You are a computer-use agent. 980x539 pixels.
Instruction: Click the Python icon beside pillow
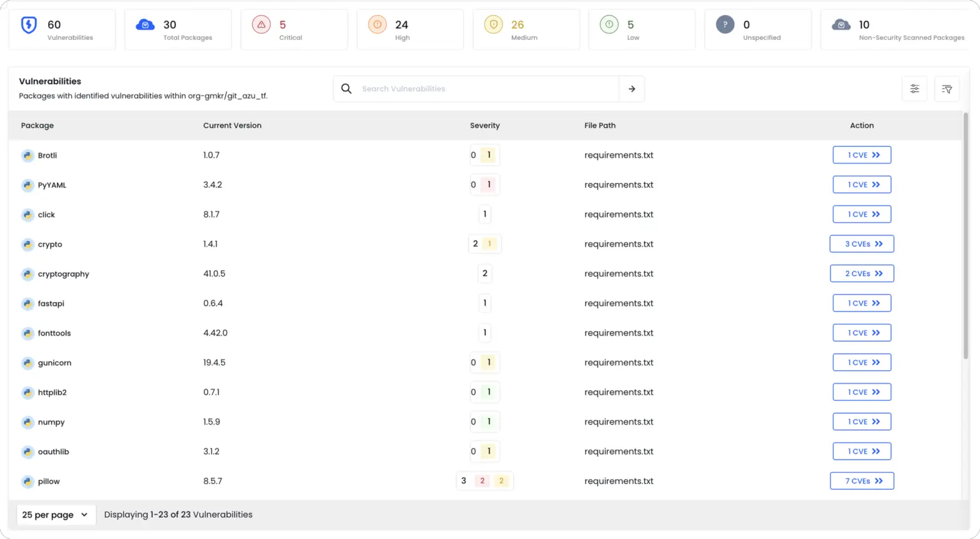[x=27, y=482]
